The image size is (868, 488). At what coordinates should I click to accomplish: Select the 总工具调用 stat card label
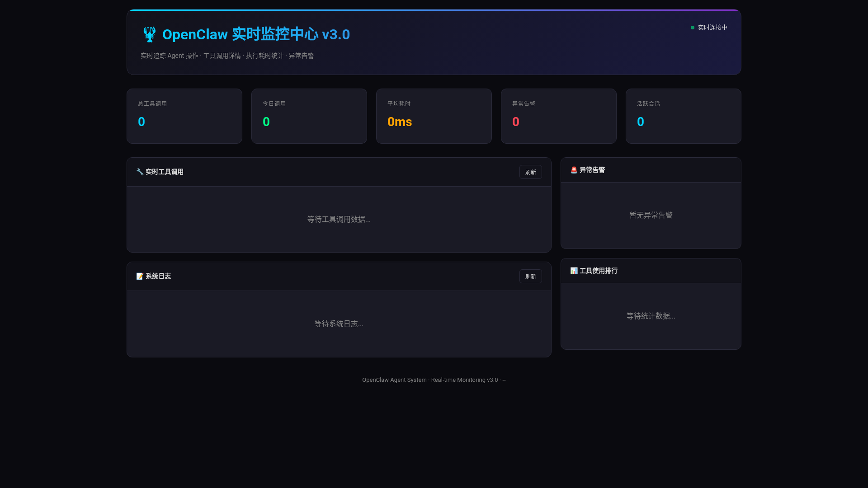(x=152, y=103)
